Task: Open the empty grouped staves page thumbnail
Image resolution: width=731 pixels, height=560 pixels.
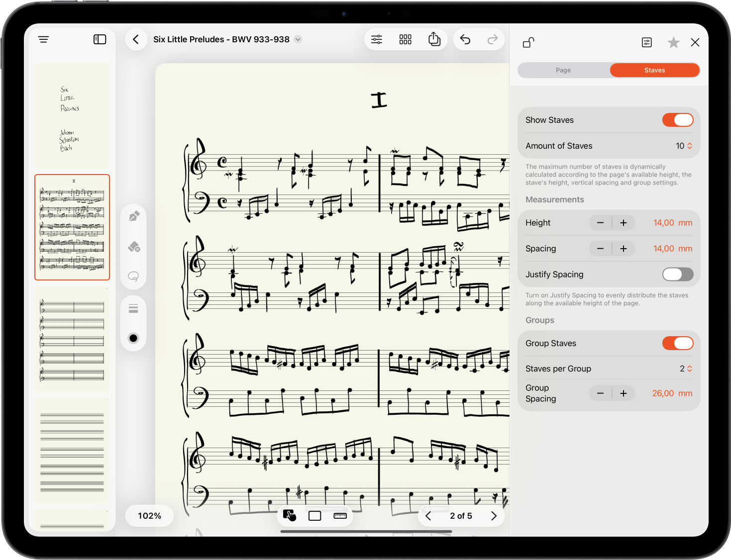Action: coord(72,339)
